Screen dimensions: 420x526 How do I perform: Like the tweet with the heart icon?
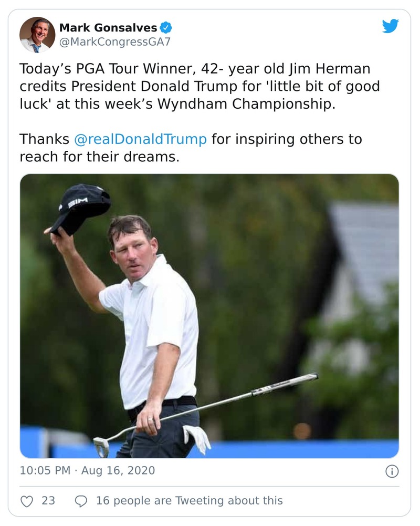click(x=27, y=501)
